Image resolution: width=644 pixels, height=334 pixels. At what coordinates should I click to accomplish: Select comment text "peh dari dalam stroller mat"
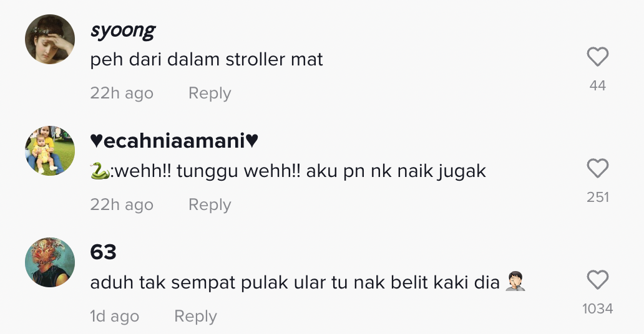207,60
